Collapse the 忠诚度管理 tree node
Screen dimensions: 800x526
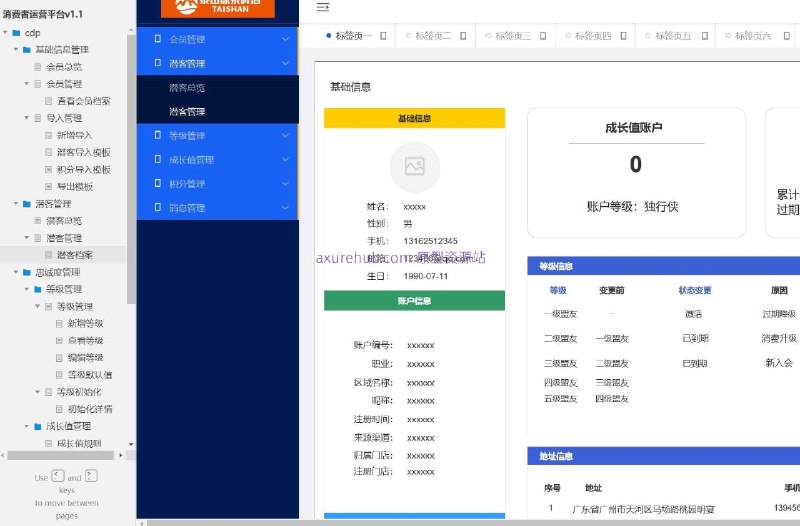point(16,272)
